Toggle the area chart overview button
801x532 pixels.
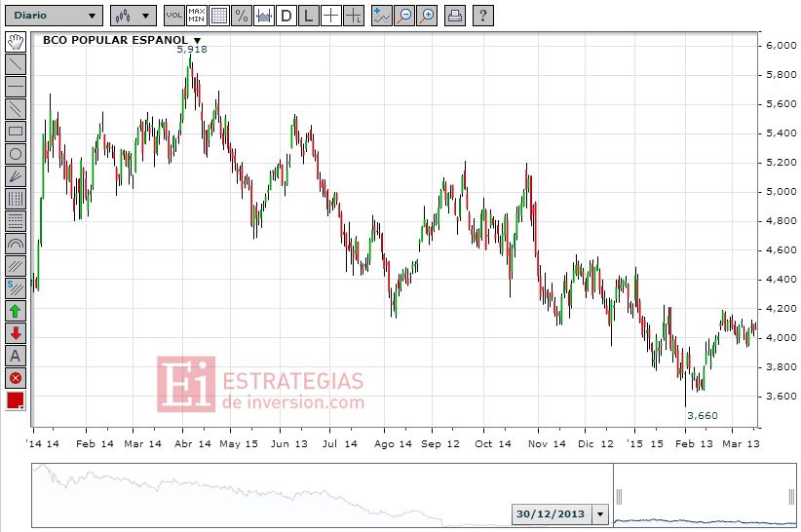coord(264,16)
